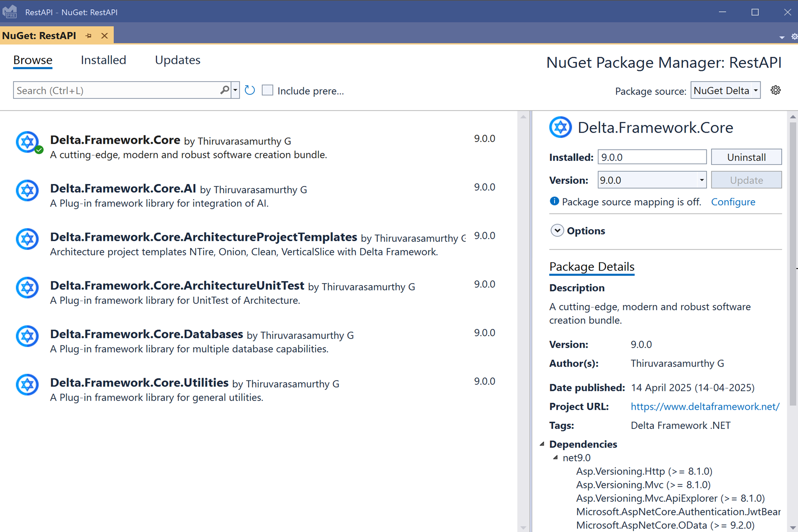
Task: Click the pin icon on NuGet: RestAPI tab
Action: 88,36
